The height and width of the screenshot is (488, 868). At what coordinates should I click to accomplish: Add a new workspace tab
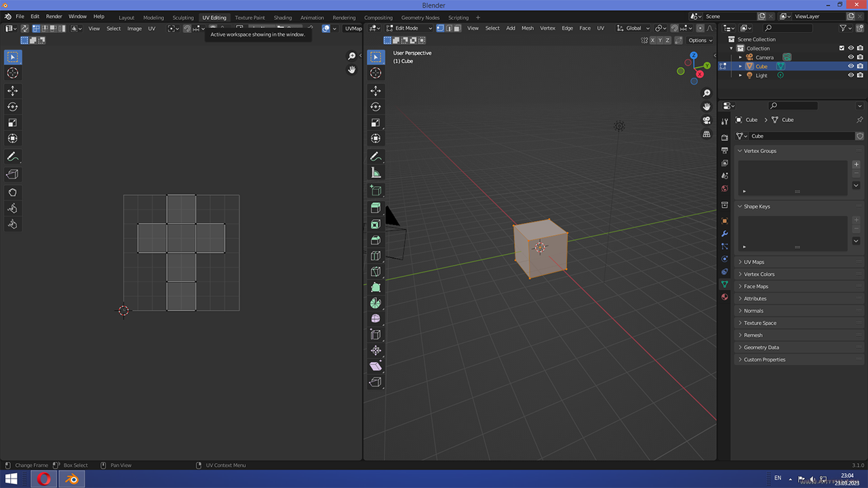click(478, 18)
